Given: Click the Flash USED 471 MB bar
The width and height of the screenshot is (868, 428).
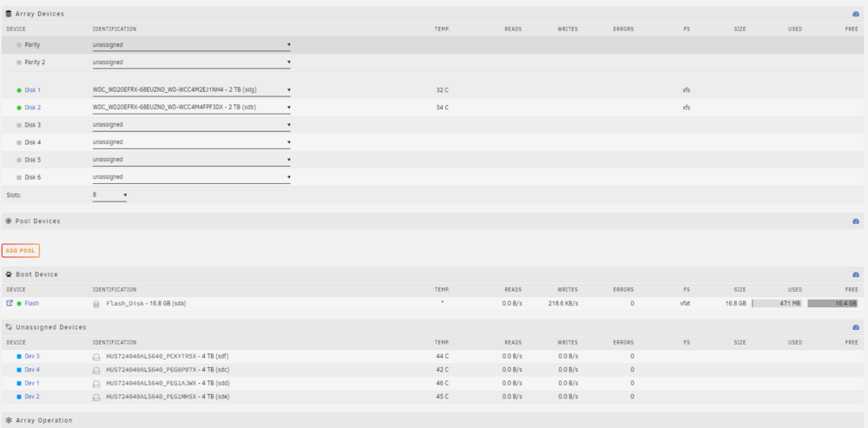Looking at the screenshot, I should 777,304.
